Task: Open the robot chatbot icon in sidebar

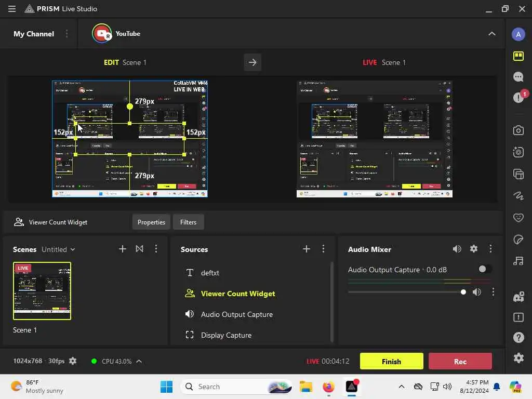Action: coord(518,297)
